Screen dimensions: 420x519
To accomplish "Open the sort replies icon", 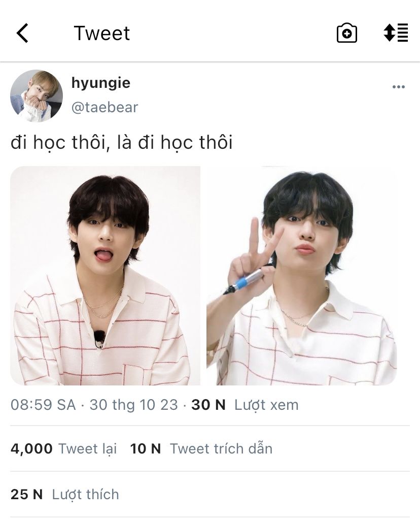I will pyautogui.click(x=396, y=33).
